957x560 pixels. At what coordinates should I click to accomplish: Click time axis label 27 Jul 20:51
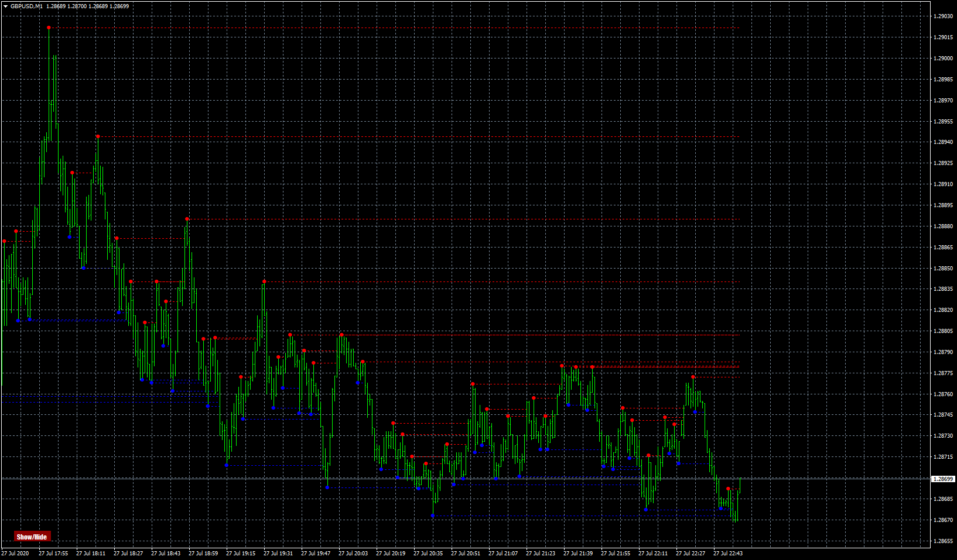click(x=466, y=554)
